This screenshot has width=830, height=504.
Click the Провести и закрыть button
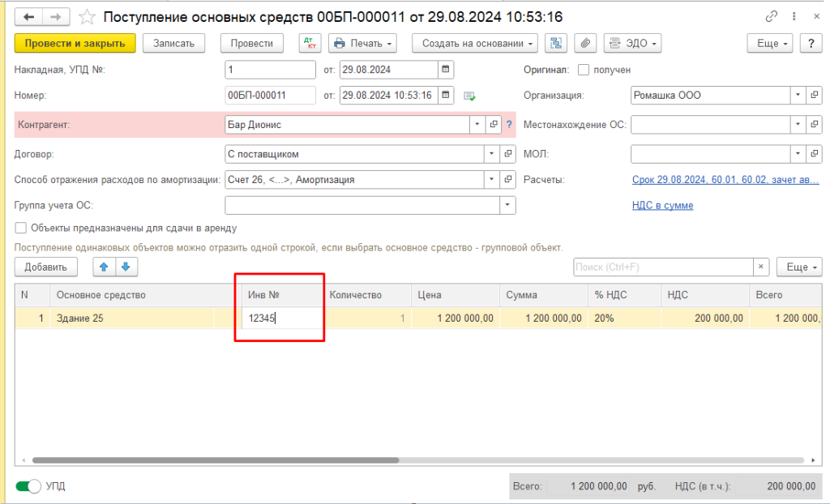coord(75,43)
